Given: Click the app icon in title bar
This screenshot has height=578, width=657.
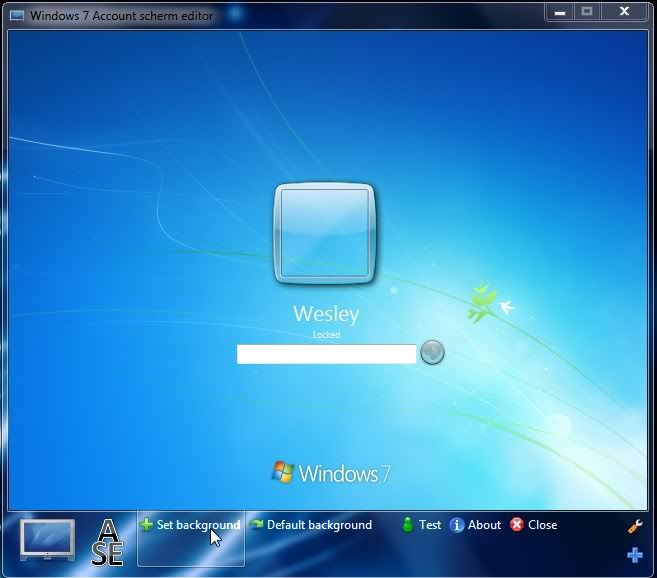Looking at the screenshot, I should pyautogui.click(x=17, y=16).
